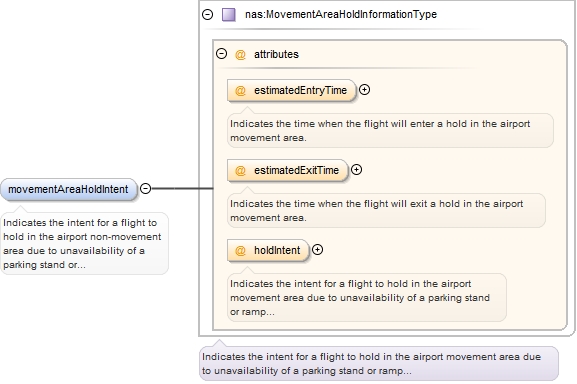Click the purple complex type square icon
The width and height of the screenshot is (577, 384).
tap(229, 15)
